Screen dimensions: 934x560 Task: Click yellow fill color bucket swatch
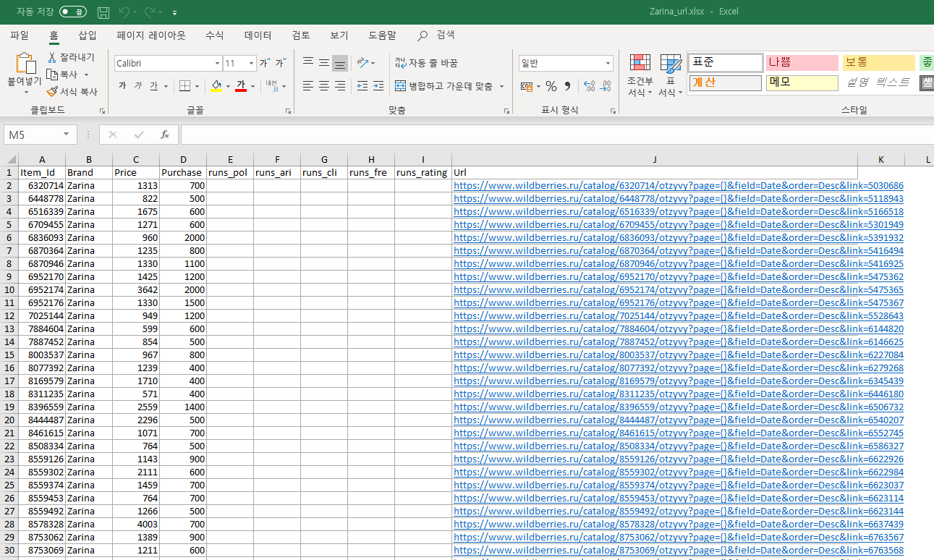(216, 86)
